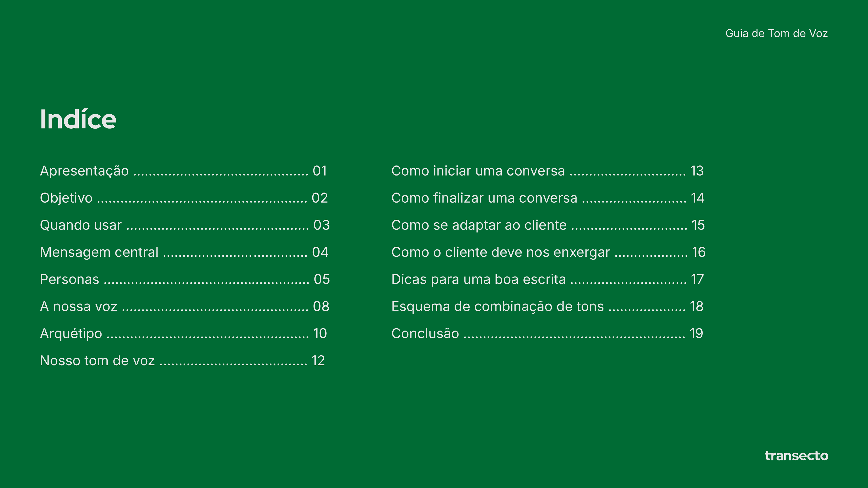Go to Dicas para uma boa escrita
The width and height of the screenshot is (868, 488).
[x=547, y=279]
